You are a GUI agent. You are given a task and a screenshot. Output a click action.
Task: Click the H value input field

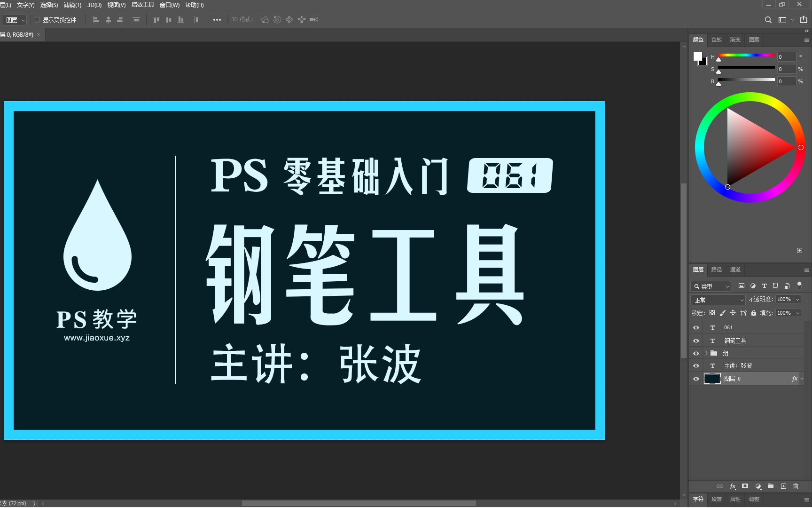[787, 57]
